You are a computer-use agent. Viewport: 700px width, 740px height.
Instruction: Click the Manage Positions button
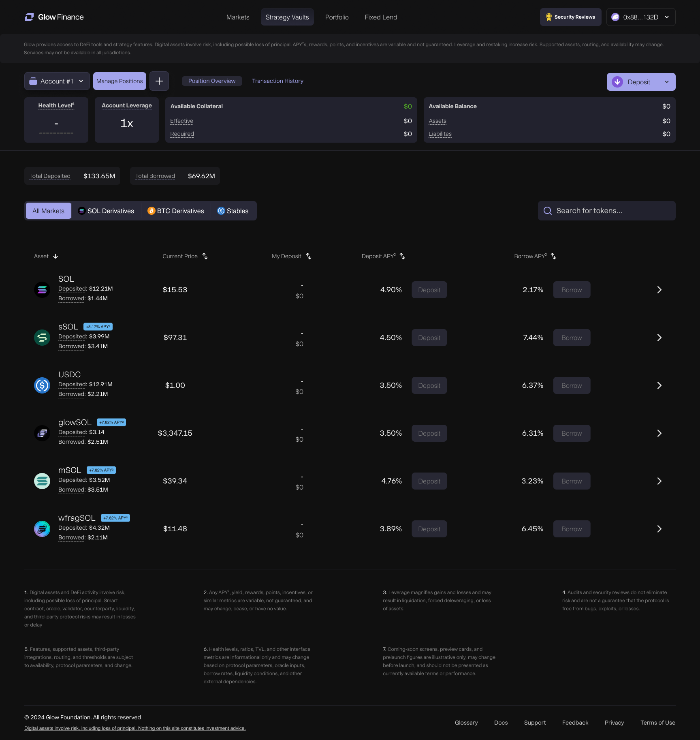pyautogui.click(x=120, y=81)
